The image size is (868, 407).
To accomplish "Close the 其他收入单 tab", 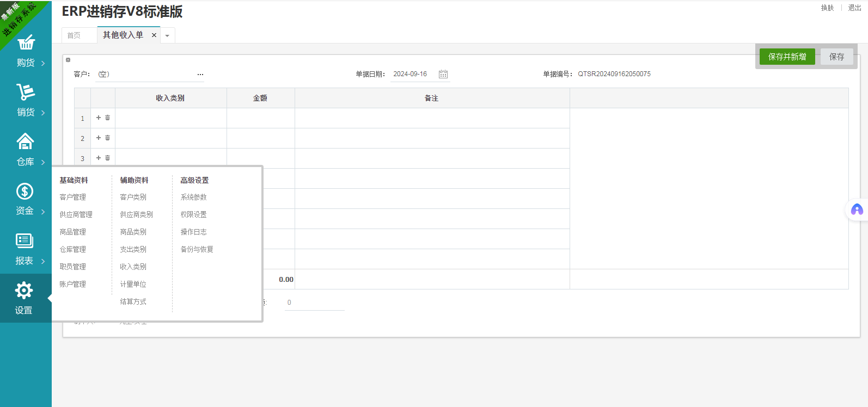I will tap(154, 35).
